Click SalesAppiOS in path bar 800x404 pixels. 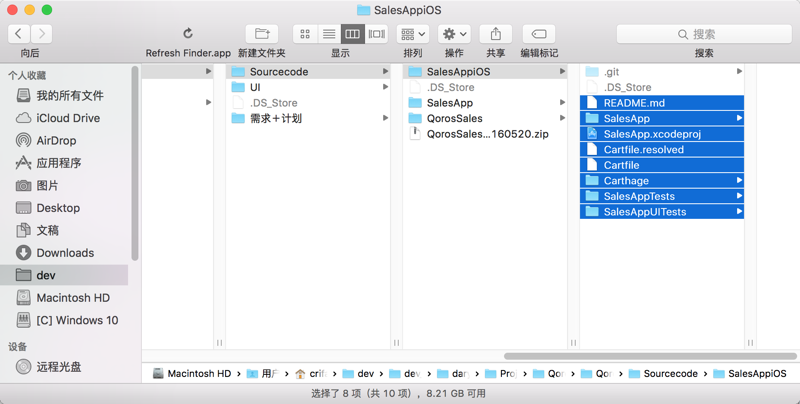pos(750,373)
